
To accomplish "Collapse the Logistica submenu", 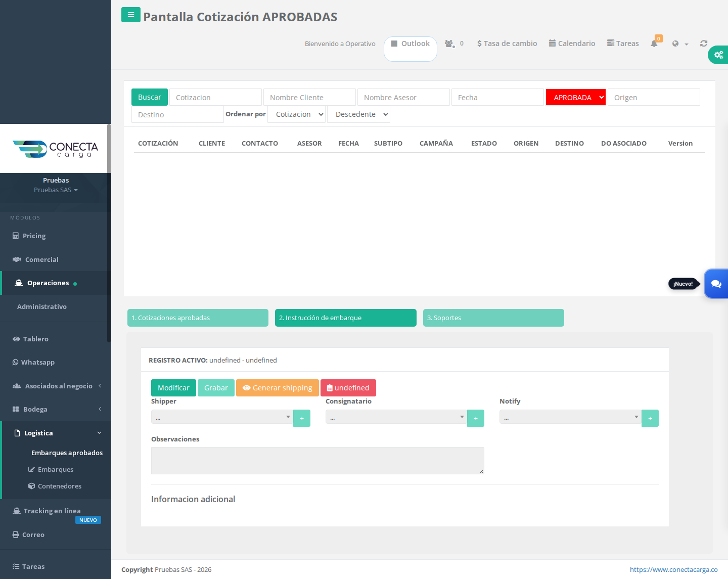I will click(56, 433).
